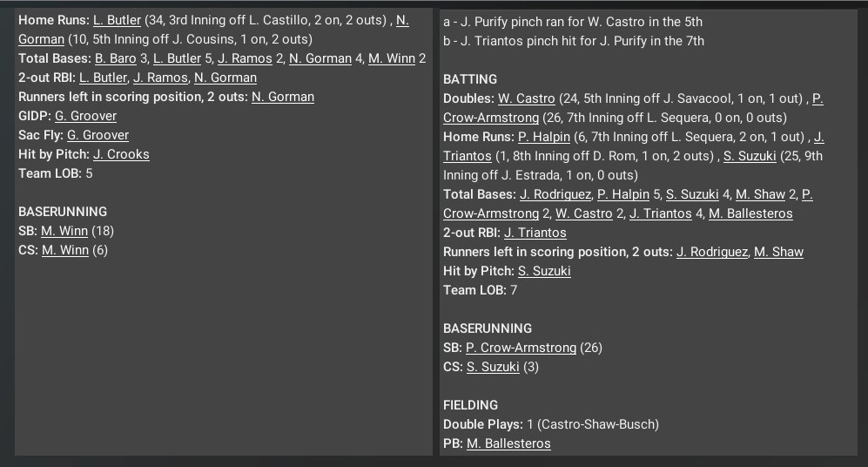View J. Crooks hit by pitch link
Viewport: 868px width, 467px height.
tap(121, 154)
